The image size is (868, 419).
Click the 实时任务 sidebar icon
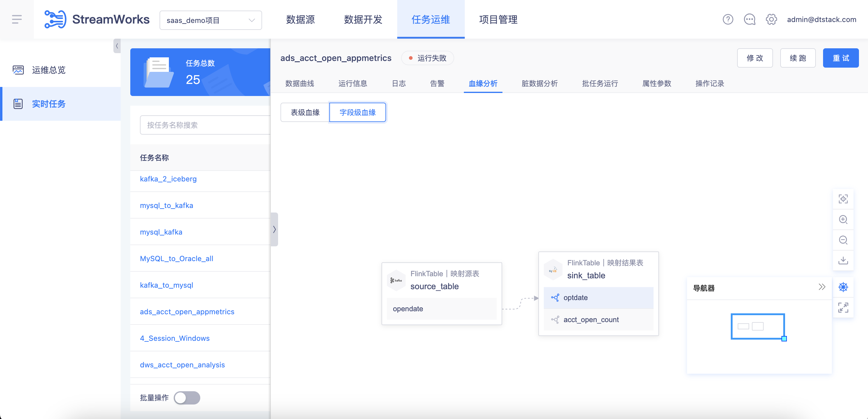[18, 104]
